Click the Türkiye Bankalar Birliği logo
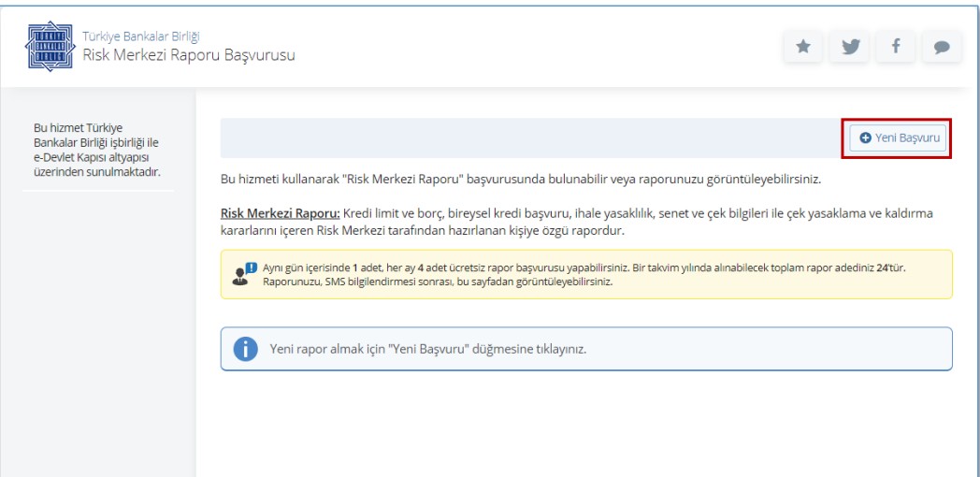The width and height of the screenshot is (980, 477). tap(50, 46)
